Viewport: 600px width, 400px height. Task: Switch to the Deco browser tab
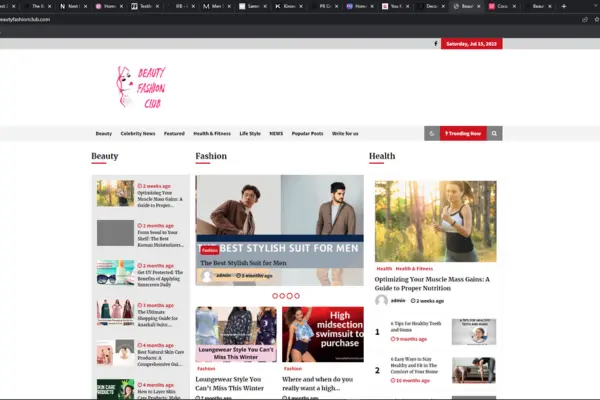tap(431, 6)
